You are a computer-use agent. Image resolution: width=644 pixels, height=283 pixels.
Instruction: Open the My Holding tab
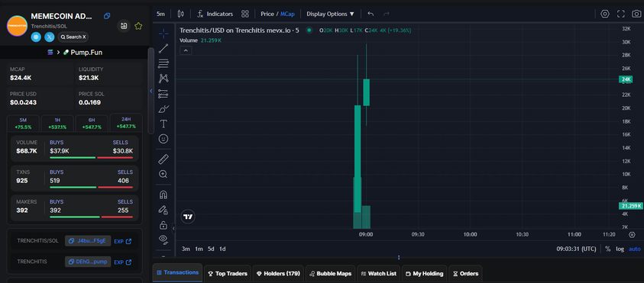tap(424, 274)
